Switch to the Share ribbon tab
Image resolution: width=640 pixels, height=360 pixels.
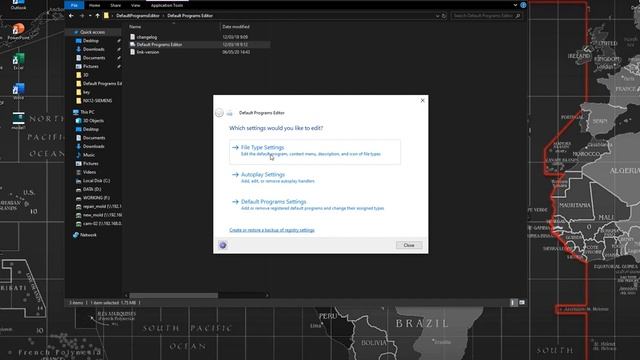click(116, 5)
